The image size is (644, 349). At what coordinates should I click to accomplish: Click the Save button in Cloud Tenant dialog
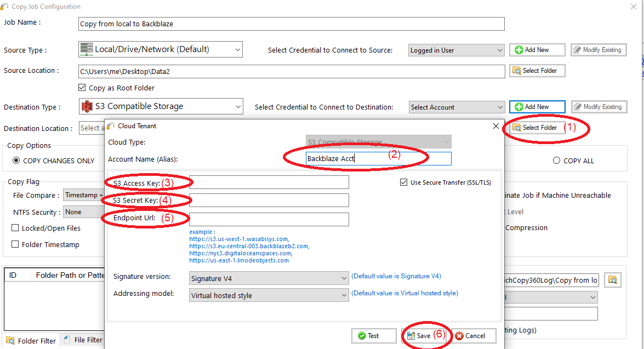419,336
